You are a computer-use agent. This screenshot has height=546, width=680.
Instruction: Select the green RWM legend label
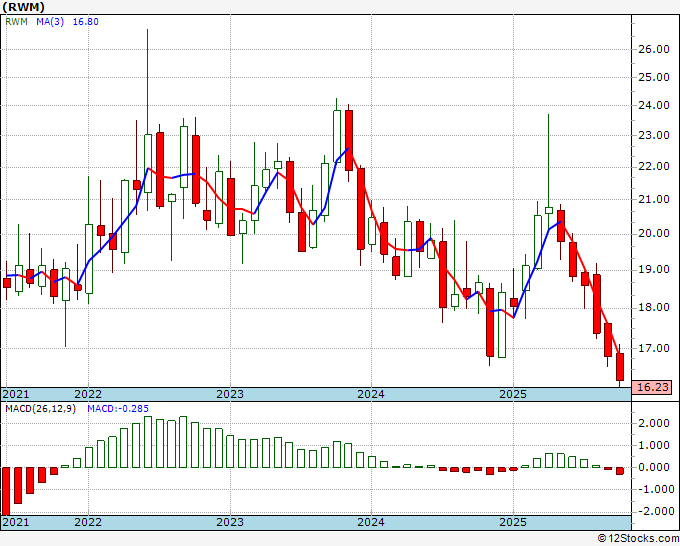(16, 22)
